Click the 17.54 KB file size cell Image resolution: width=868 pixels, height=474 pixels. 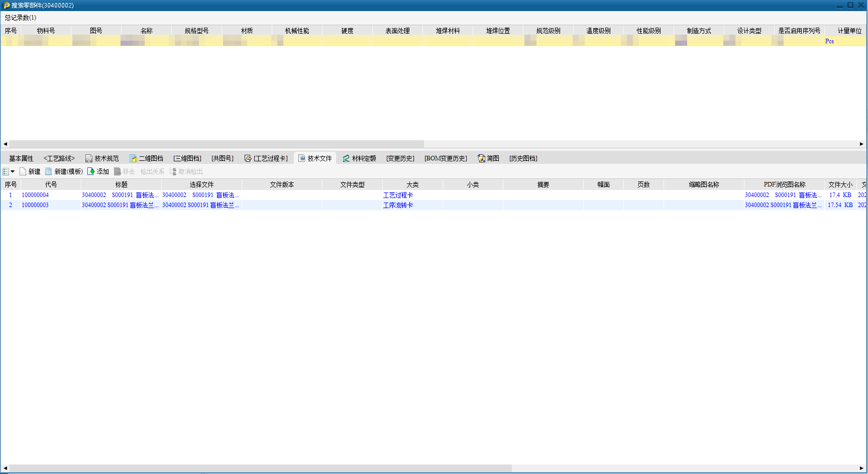pyautogui.click(x=840, y=205)
